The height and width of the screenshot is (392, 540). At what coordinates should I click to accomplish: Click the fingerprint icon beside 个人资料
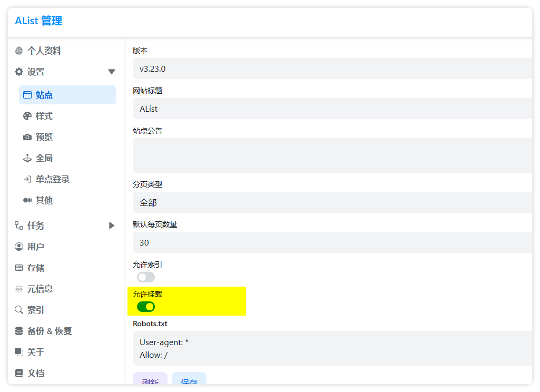[19, 51]
